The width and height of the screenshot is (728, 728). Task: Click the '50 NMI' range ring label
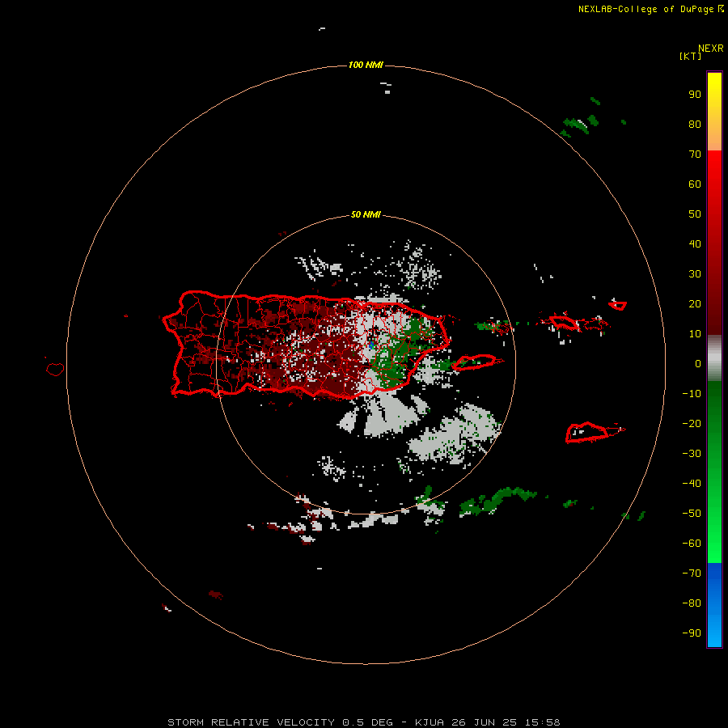click(x=366, y=214)
